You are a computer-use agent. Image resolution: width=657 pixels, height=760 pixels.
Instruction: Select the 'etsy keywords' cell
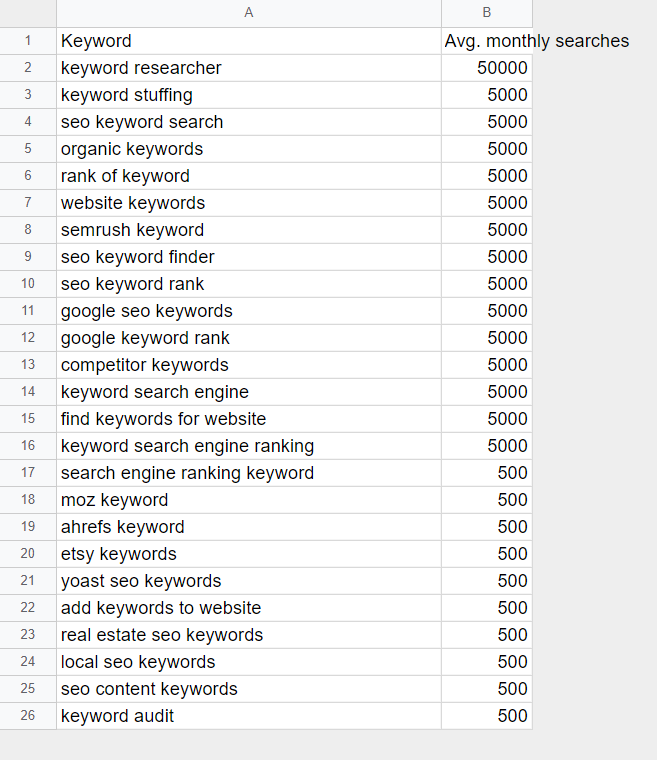coord(249,554)
